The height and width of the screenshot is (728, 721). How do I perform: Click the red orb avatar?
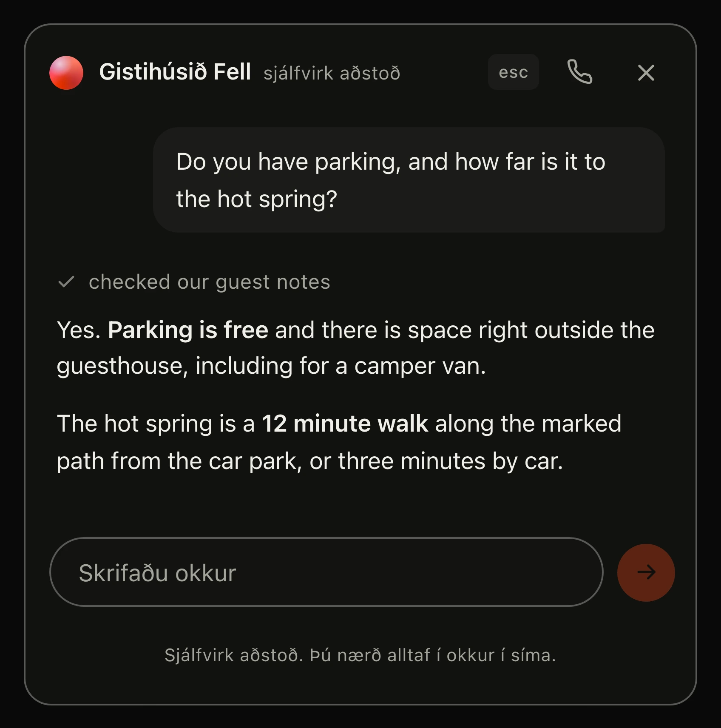(66, 73)
